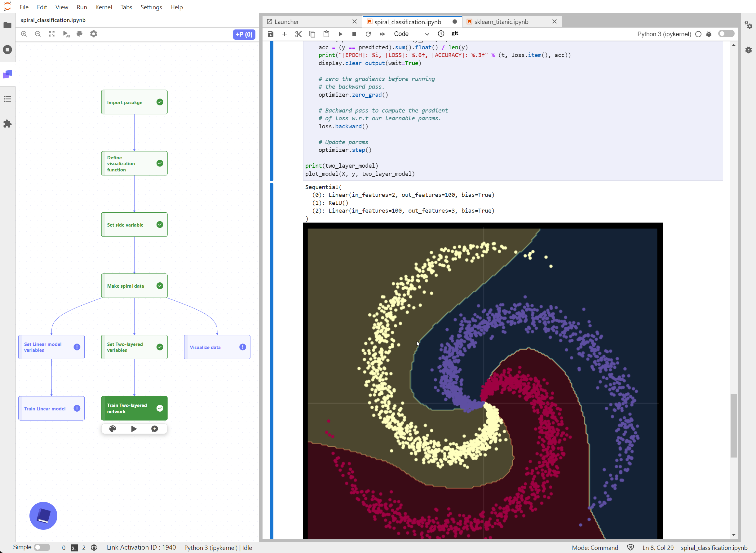Click the +P (0) button
The height and width of the screenshot is (553, 756).
point(244,34)
